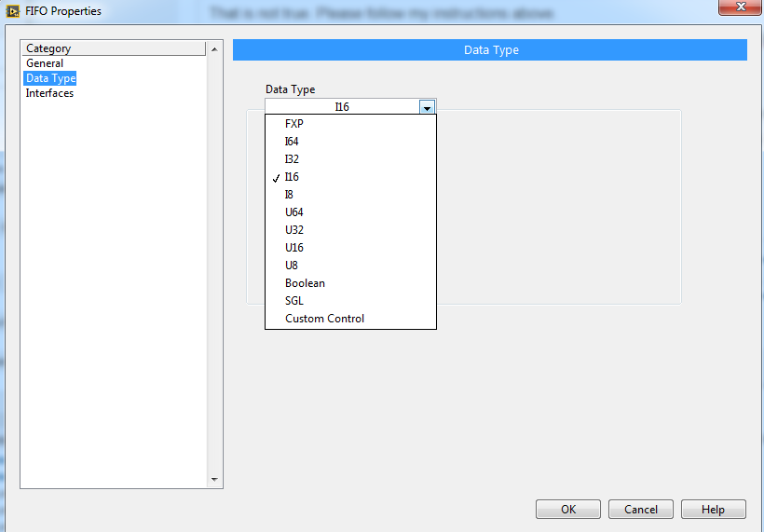The height and width of the screenshot is (532, 764).
Task: Choose I64 from data type list
Action: 350,142
